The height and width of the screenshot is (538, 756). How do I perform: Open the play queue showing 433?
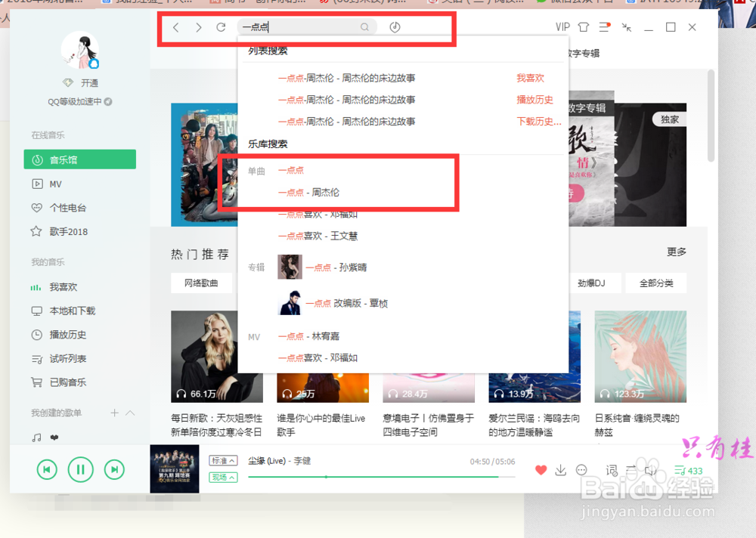click(689, 471)
